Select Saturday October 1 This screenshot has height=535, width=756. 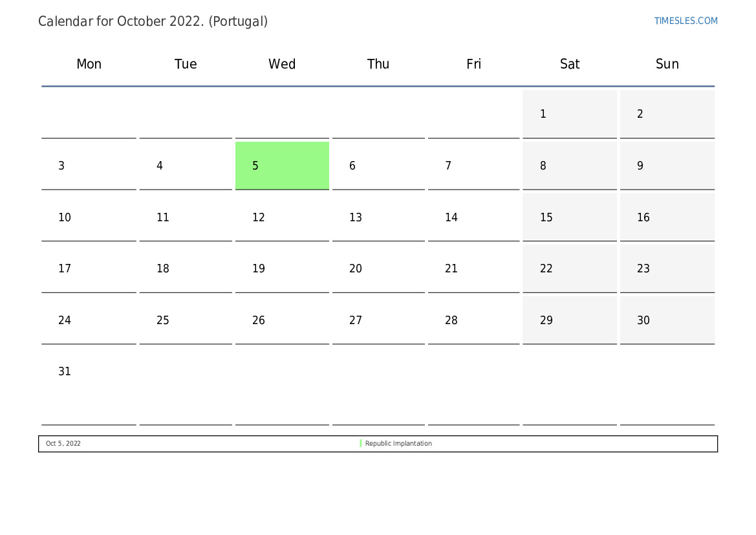[x=569, y=114]
